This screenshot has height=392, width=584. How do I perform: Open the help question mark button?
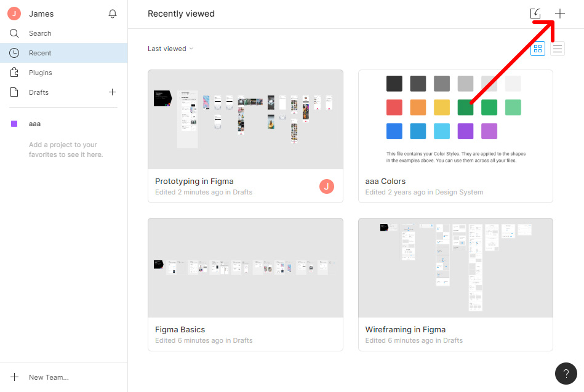[x=566, y=374]
